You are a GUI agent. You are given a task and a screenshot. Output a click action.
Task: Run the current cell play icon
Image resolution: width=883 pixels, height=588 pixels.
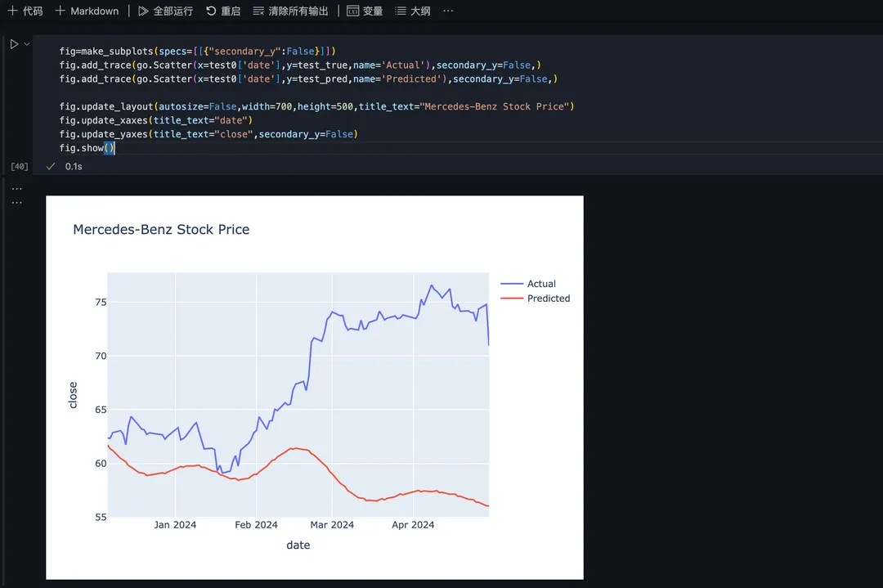(14, 44)
